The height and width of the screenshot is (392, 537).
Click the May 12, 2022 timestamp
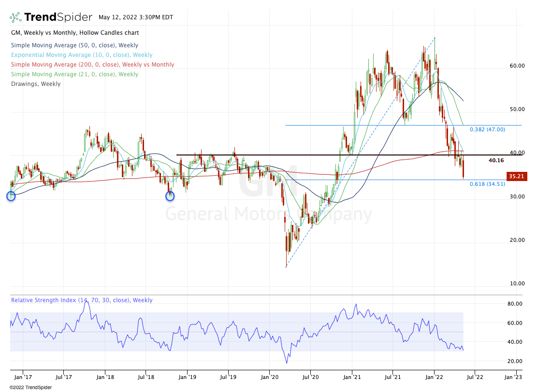pyautogui.click(x=132, y=17)
